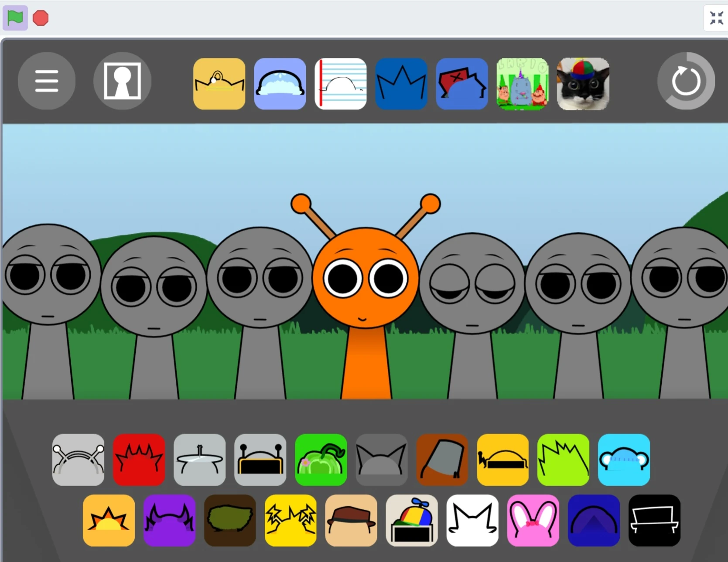
Task: Select the red spiky hair sound icon
Action: point(139,460)
